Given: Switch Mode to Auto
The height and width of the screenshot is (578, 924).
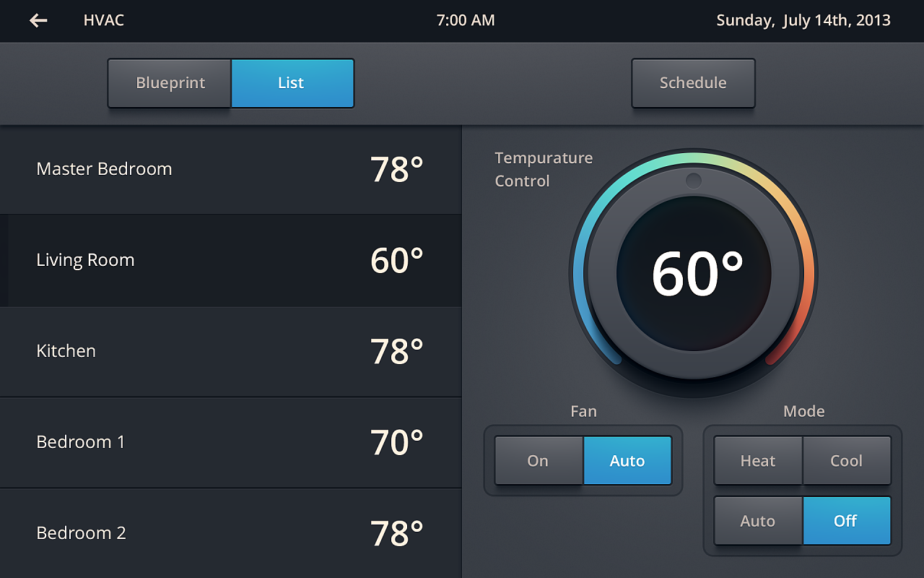Looking at the screenshot, I should pyautogui.click(x=758, y=521).
